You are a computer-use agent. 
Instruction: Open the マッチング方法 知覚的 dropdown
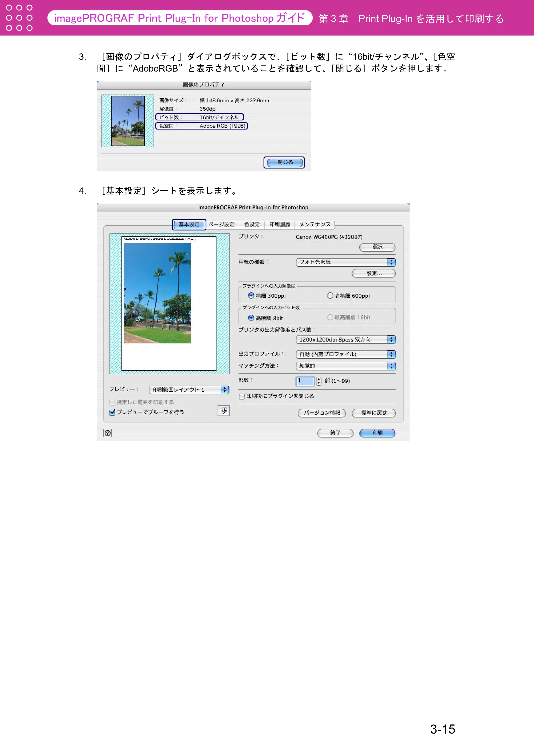coord(346,366)
